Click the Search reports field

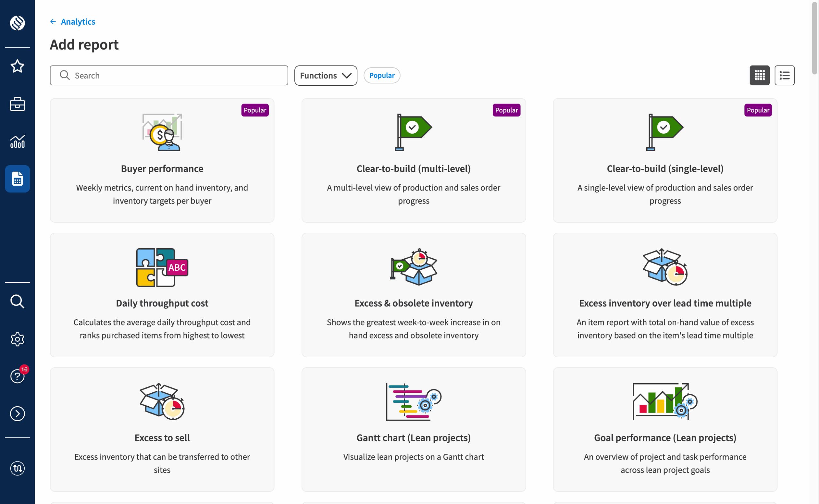click(x=169, y=75)
